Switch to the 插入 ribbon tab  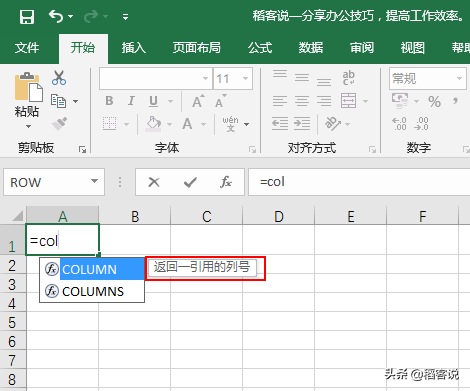(x=134, y=48)
